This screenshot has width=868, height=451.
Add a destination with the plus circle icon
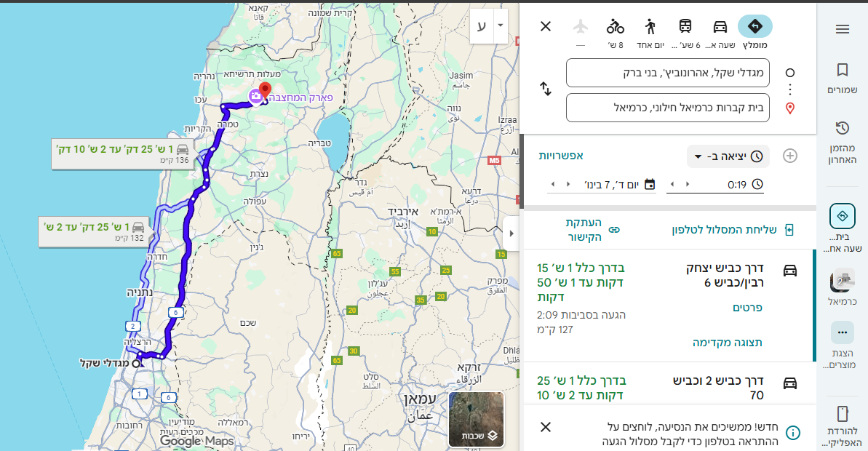point(789,156)
